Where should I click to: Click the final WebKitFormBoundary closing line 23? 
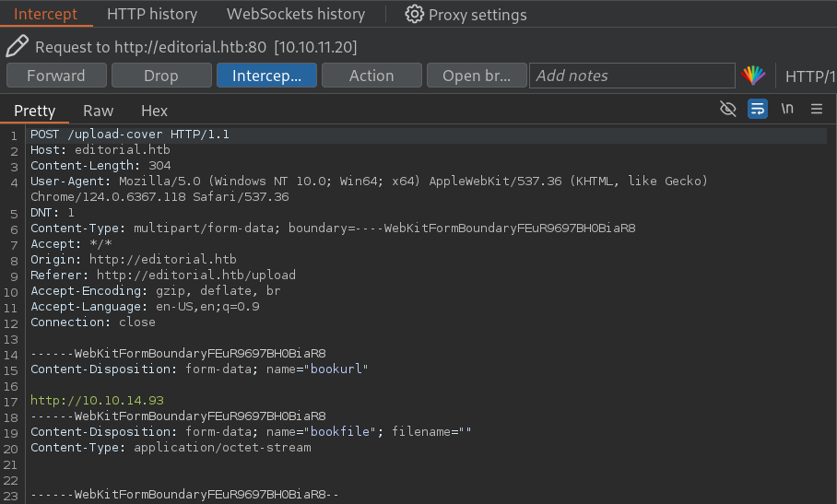(x=184, y=495)
